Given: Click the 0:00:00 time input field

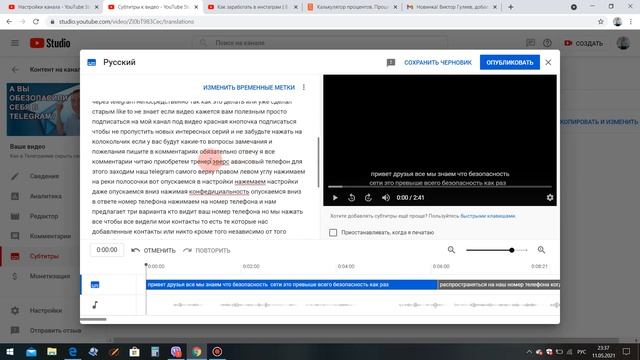Looking at the screenshot, I should click(107, 250).
